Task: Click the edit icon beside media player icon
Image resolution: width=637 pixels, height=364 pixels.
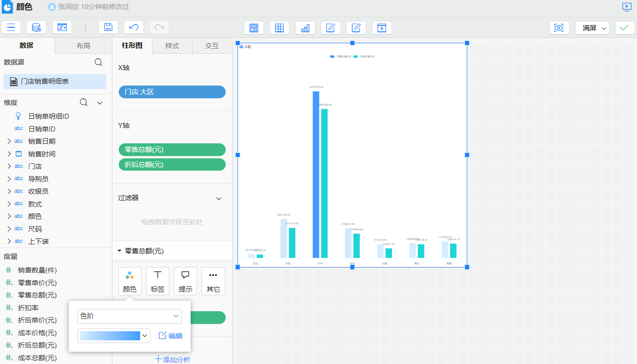Action: 356,28
